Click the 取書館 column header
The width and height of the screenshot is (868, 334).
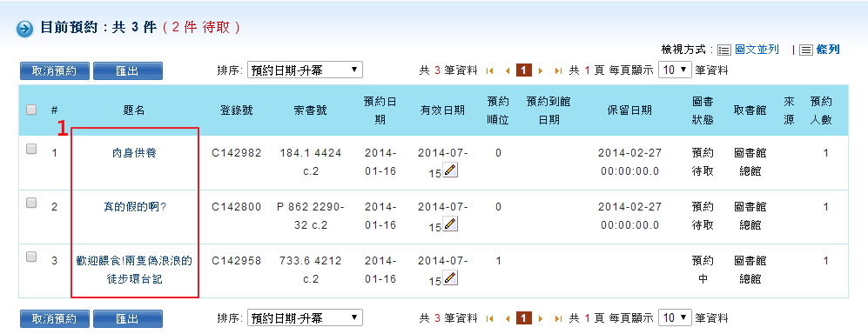(750, 110)
